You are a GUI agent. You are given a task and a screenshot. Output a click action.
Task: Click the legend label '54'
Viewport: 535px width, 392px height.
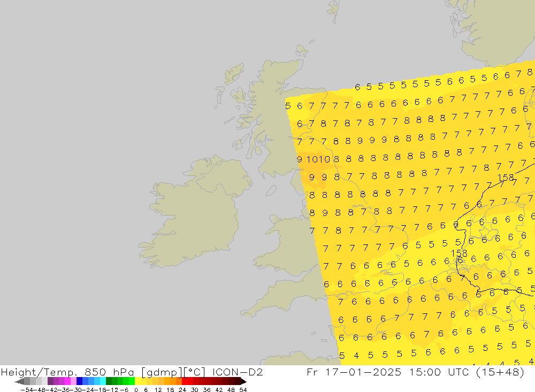click(243, 390)
